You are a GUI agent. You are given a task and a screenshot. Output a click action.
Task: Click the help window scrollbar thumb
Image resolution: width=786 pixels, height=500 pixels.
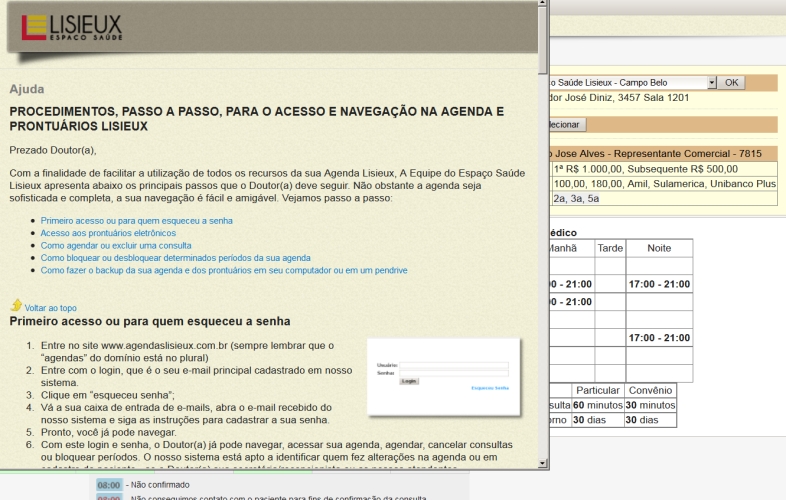coord(542,40)
